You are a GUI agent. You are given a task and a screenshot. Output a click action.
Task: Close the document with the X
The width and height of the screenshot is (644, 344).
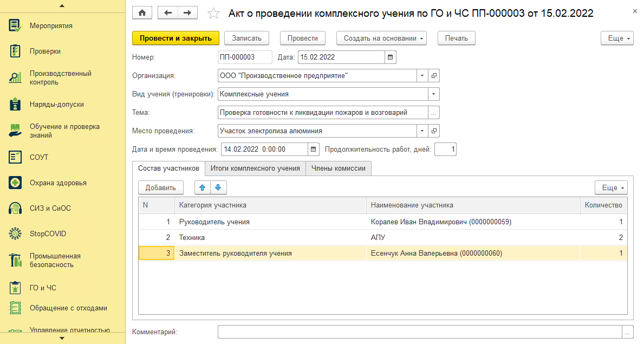pyautogui.click(x=635, y=11)
